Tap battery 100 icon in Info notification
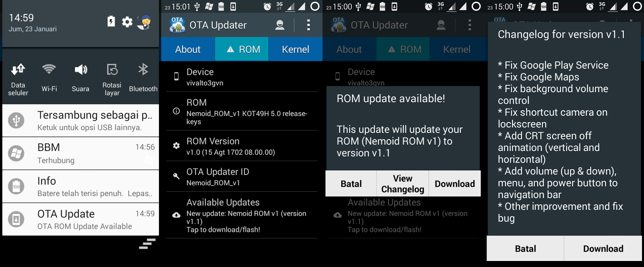The width and height of the screenshot is (644, 267). pyautogui.click(x=16, y=186)
